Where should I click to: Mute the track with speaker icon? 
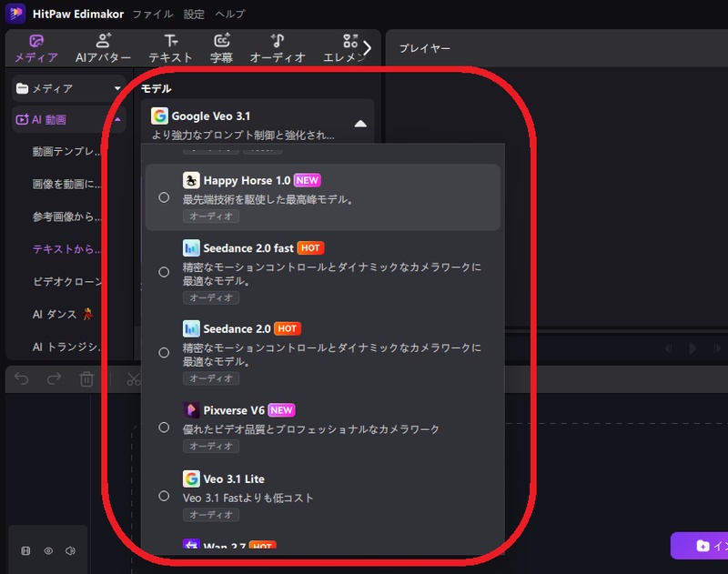(x=70, y=550)
